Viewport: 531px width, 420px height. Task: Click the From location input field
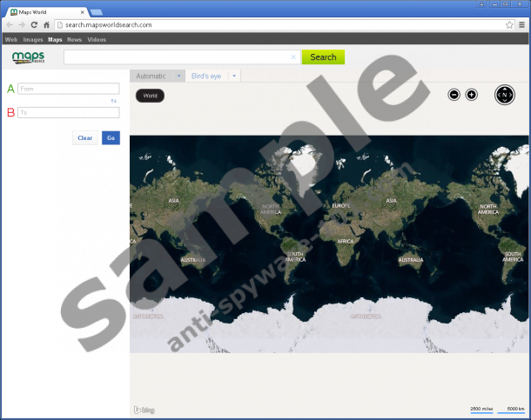click(x=68, y=89)
